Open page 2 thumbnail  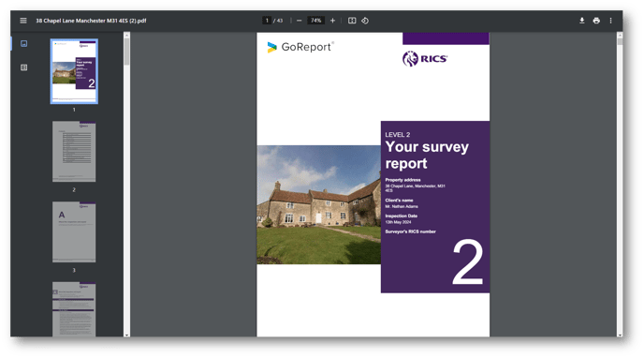(74, 151)
